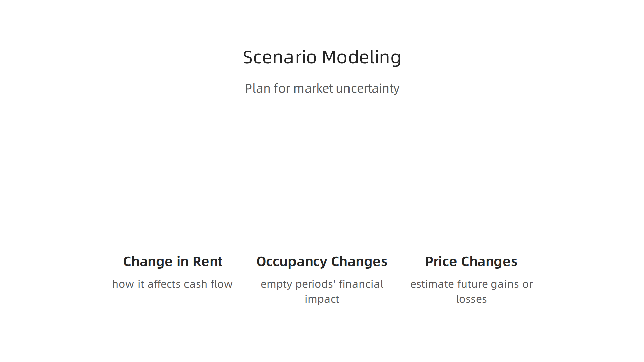Click the word Rent in heading
The image size is (644, 362).
(x=207, y=261)
